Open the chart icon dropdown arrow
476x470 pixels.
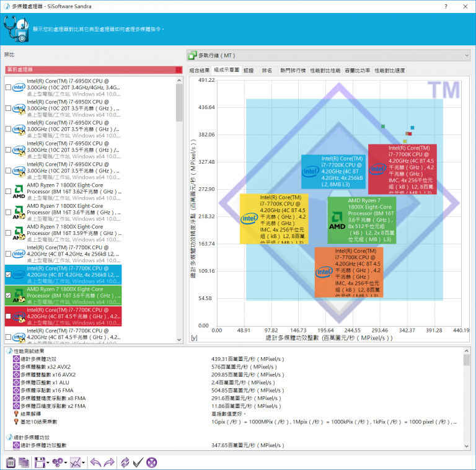coord(83,463)
